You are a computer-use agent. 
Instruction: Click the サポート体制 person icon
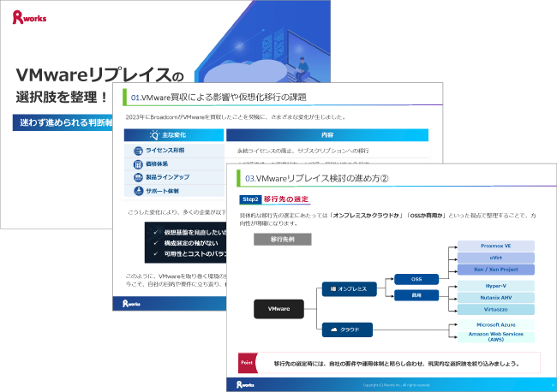pos(138,190)
